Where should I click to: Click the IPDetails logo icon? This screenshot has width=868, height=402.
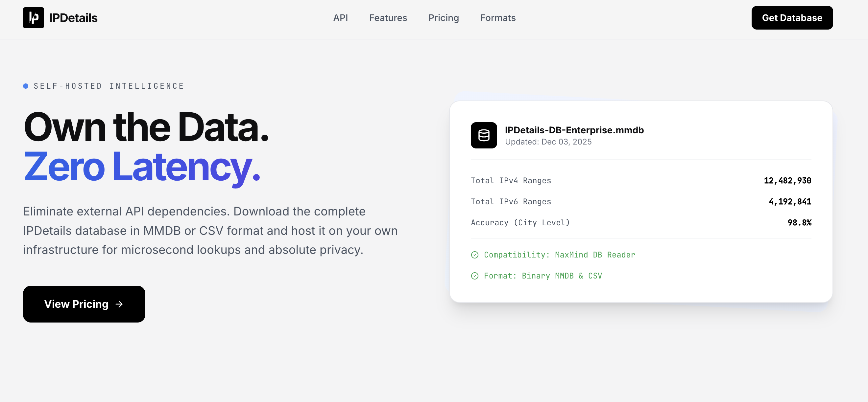(x=33, y=18)
